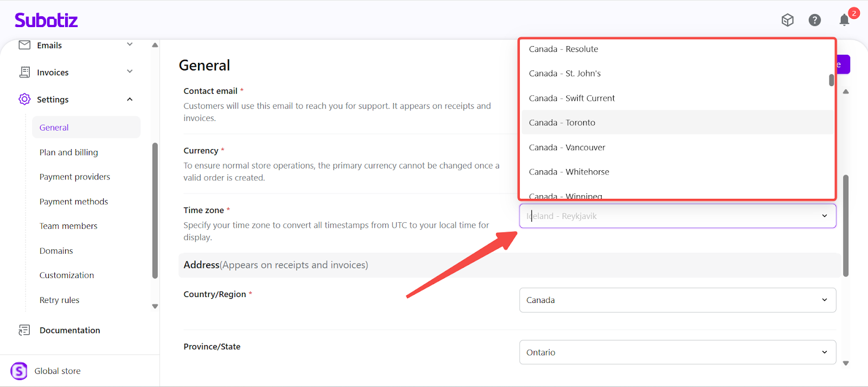Open the Country/Region dropdown

tap(677, 300)
